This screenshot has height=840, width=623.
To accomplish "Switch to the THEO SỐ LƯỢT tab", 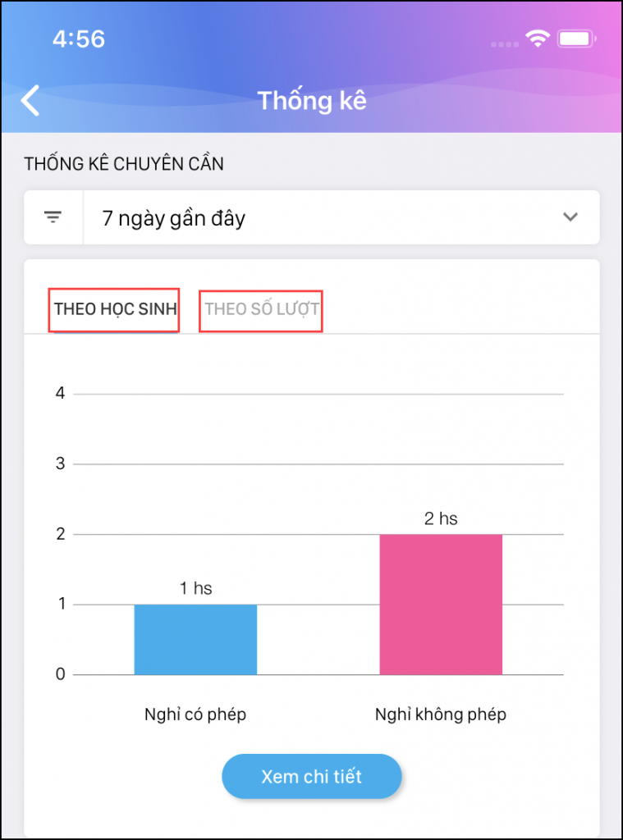I will [261, 310].
